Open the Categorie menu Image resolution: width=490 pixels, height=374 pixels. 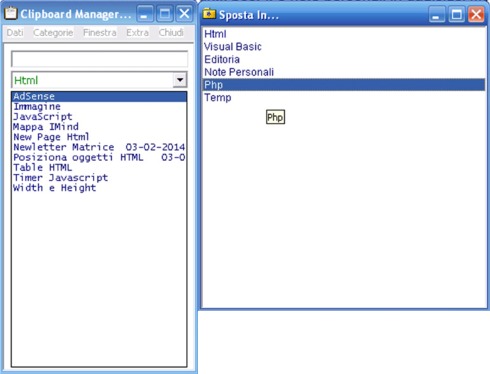(x=53, y=33)
